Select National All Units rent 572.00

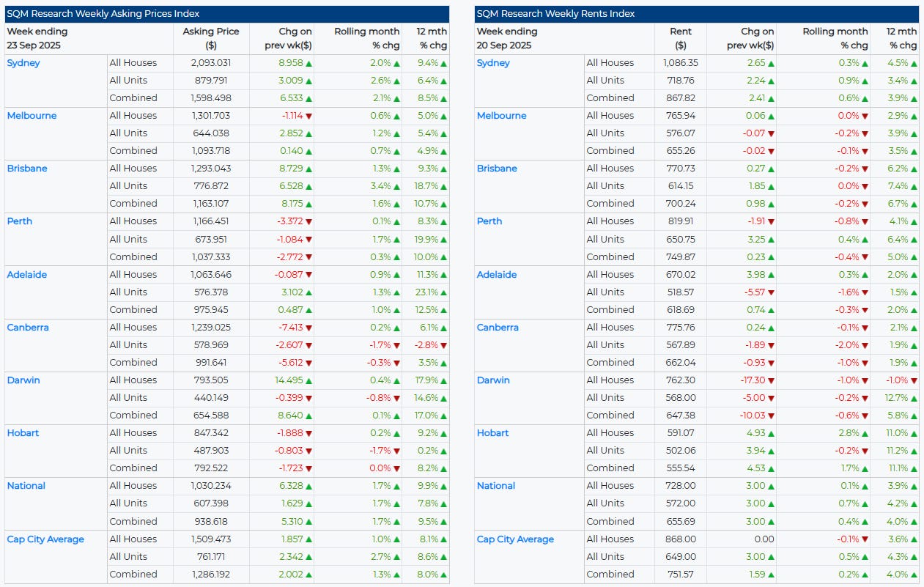coord(681,503)
